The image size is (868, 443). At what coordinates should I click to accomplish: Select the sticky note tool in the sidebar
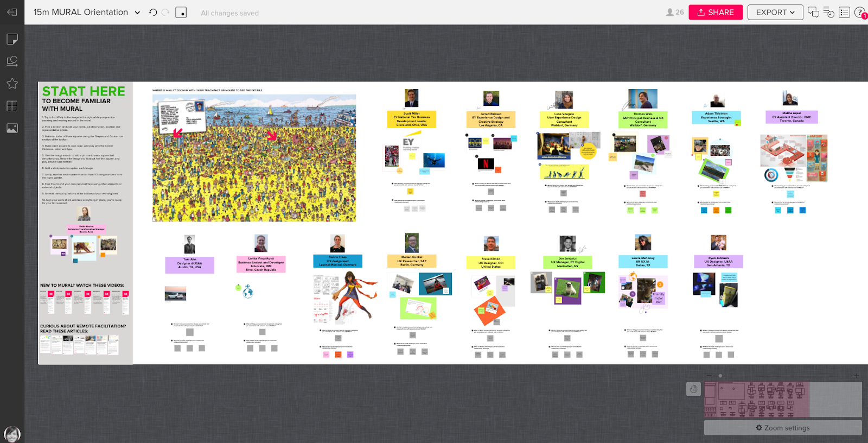point(12,39)
